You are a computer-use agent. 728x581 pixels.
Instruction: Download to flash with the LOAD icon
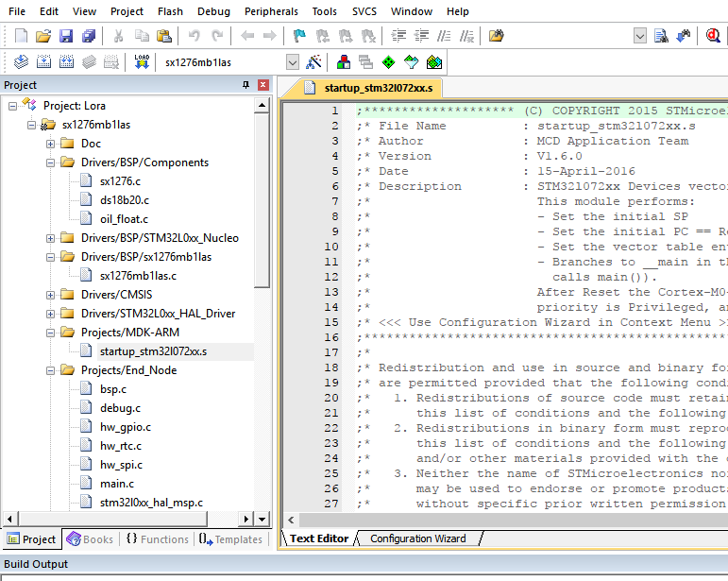pos(142,61)
